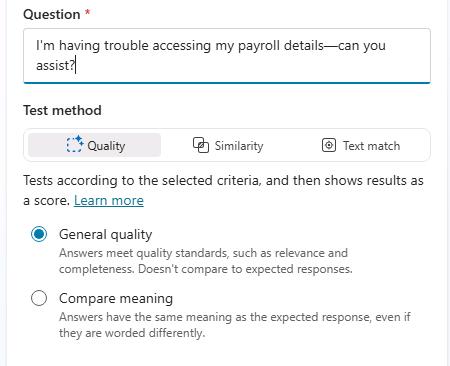The width and height of the screenshot is (450, 366).
Task: Place cursor after 'assist?' in question
Action: 76,65
